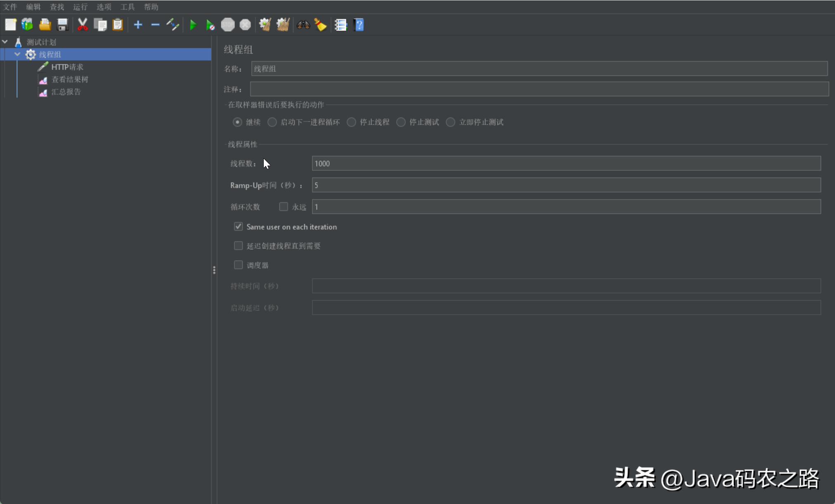The width and height of the screenshot is (835, 504).
Task: Click the Save floppy disk icon
Action: point(62,25)
